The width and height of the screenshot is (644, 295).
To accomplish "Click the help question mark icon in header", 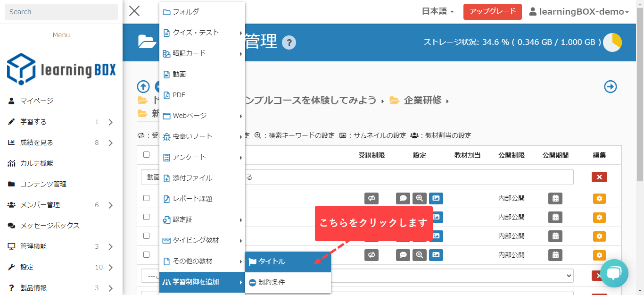I will 289,42.
